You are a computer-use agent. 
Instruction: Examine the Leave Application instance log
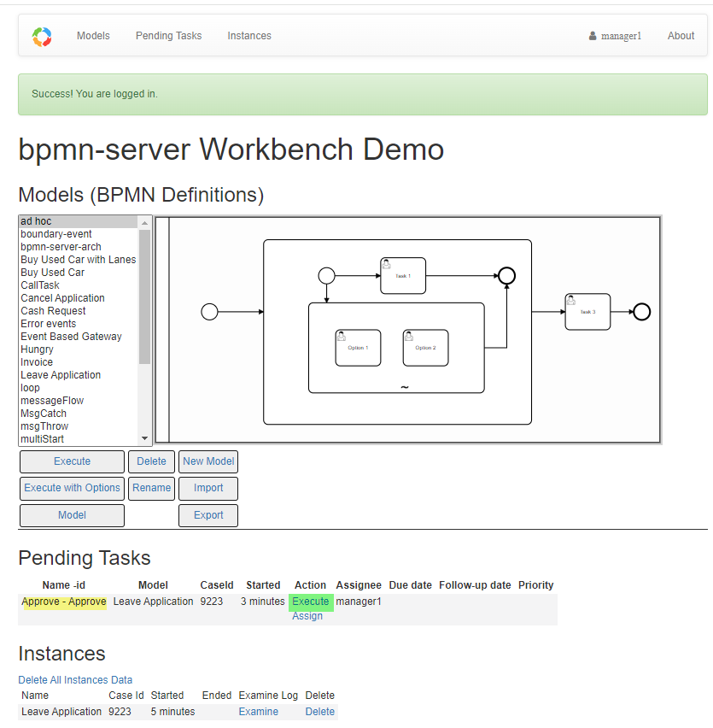(x=258, y=711)
